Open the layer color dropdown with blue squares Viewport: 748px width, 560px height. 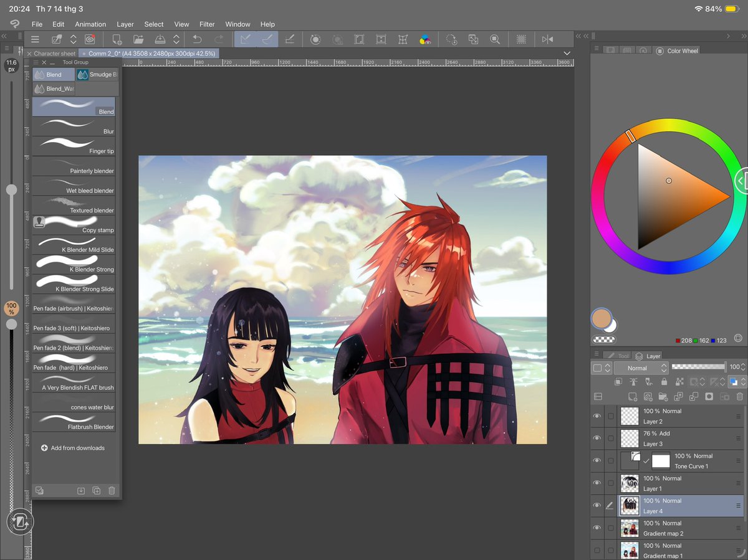click(736, 382)
